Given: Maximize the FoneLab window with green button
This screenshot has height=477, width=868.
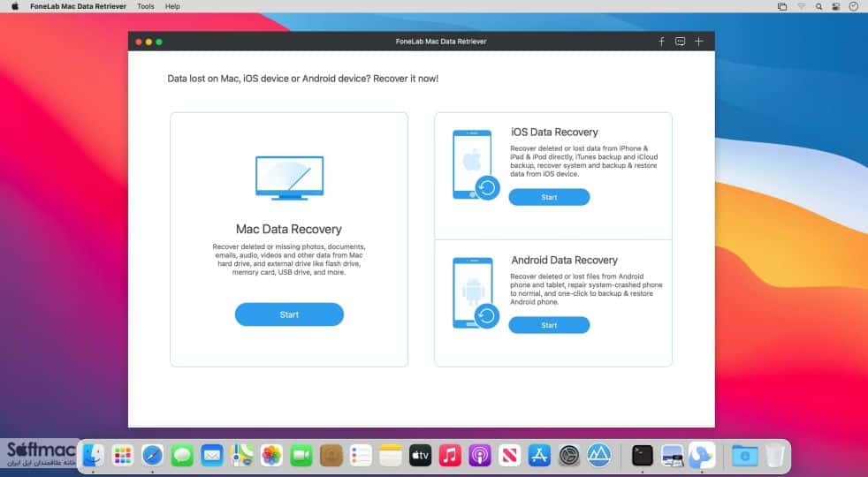Looking at the screenshot, I should pyautogui.click(x=159, y=42).
